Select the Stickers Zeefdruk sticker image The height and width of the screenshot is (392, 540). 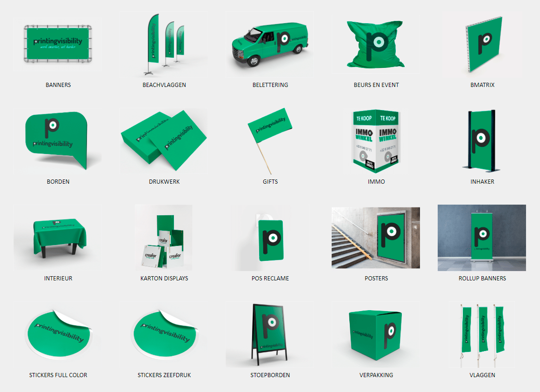click(x=164, y=334)
